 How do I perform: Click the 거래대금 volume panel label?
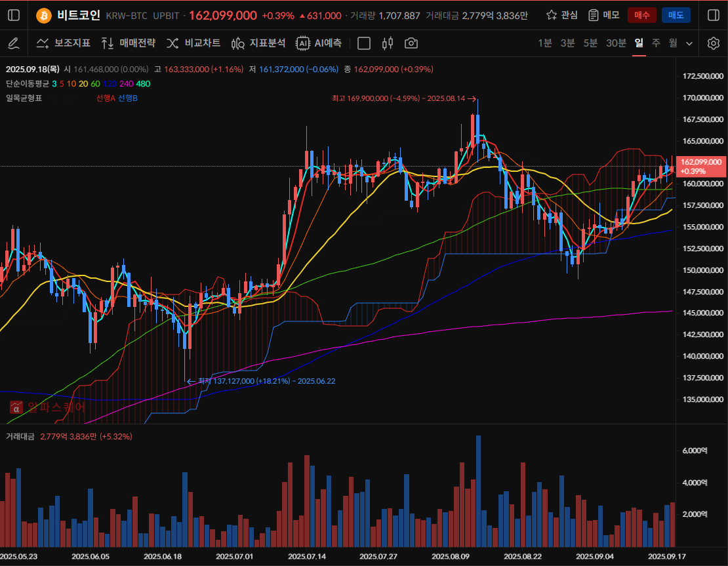(x=20, y=436)
